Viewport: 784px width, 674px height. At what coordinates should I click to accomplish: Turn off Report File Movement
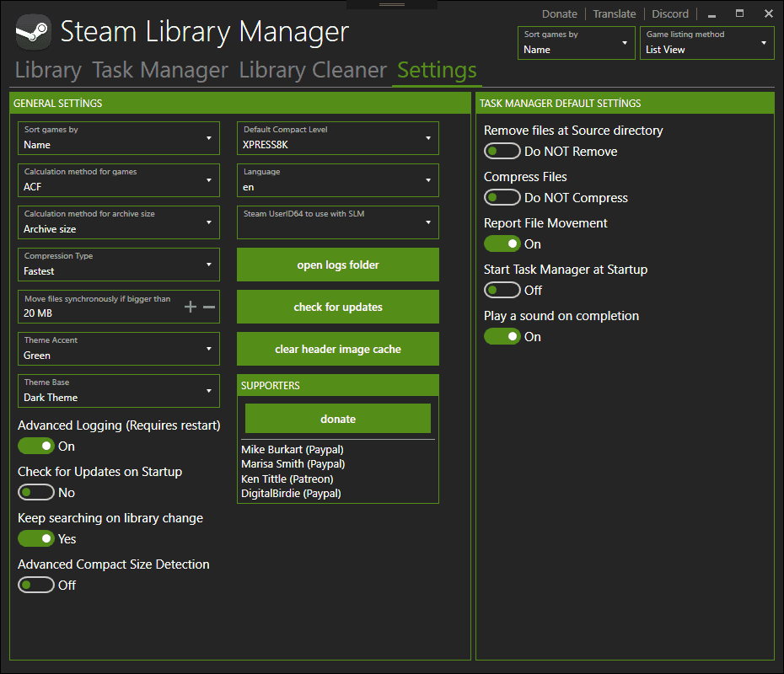tap(502, 243)
